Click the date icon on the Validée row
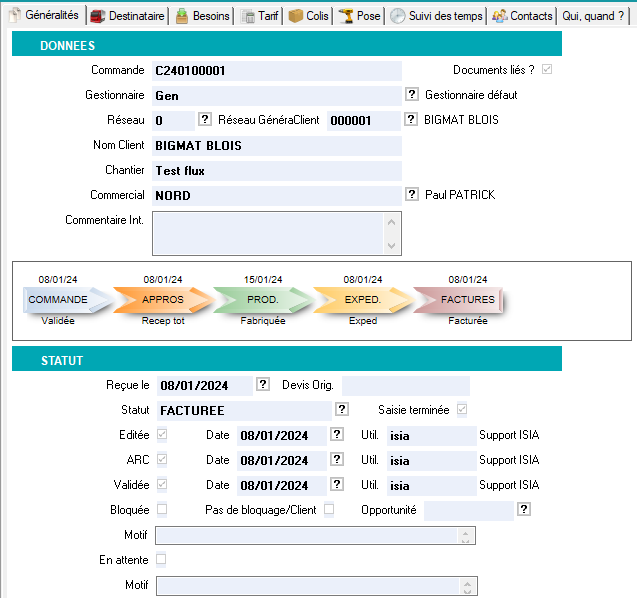The width and height of the screenshot is (637, 598). [x=337, y=484]
